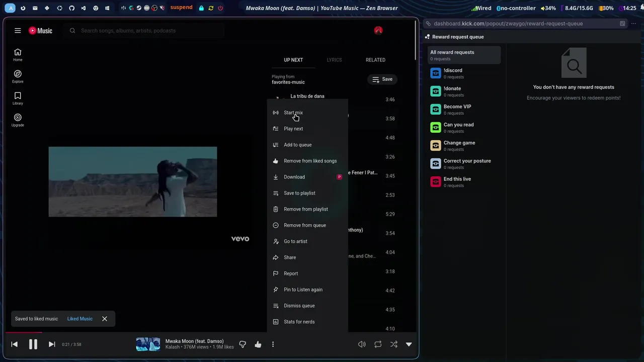Select Download in the context menu
644x362 pixels.
click(307, 177)
